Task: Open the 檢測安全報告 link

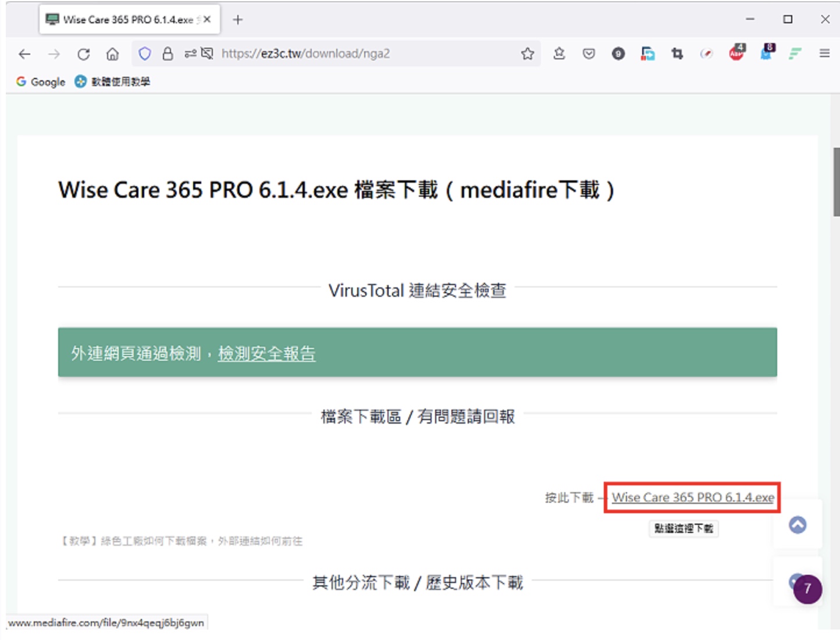Action: point(266,353)
